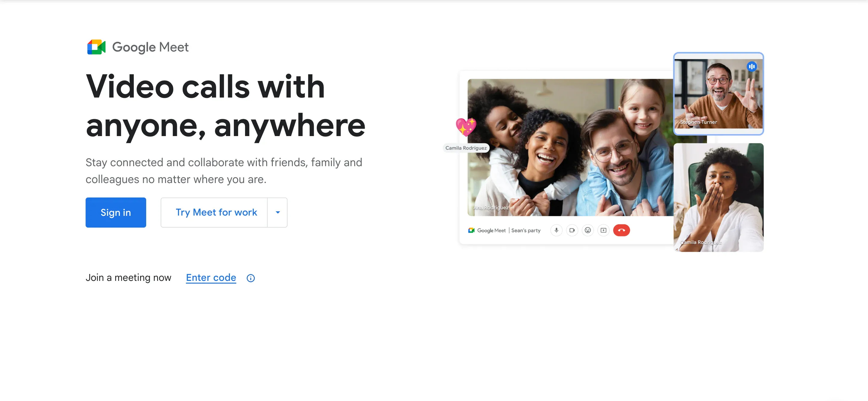The height and width of the screenshot is (401, 868).
Task: Select Try Meet for work
Action: point(216,213)
